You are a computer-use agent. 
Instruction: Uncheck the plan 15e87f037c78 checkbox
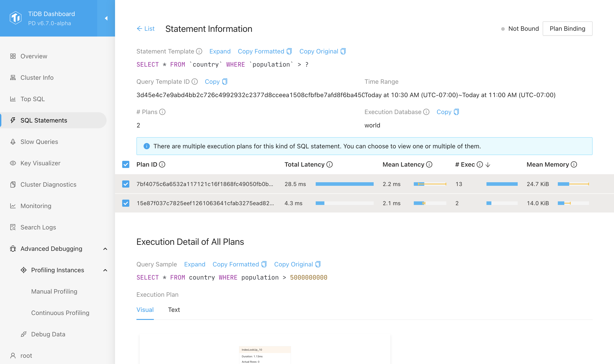point(126,203)
